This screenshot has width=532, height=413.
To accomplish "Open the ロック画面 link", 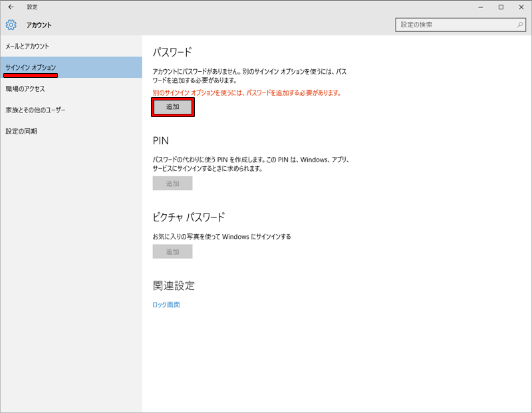I will (x=166, y=305).
